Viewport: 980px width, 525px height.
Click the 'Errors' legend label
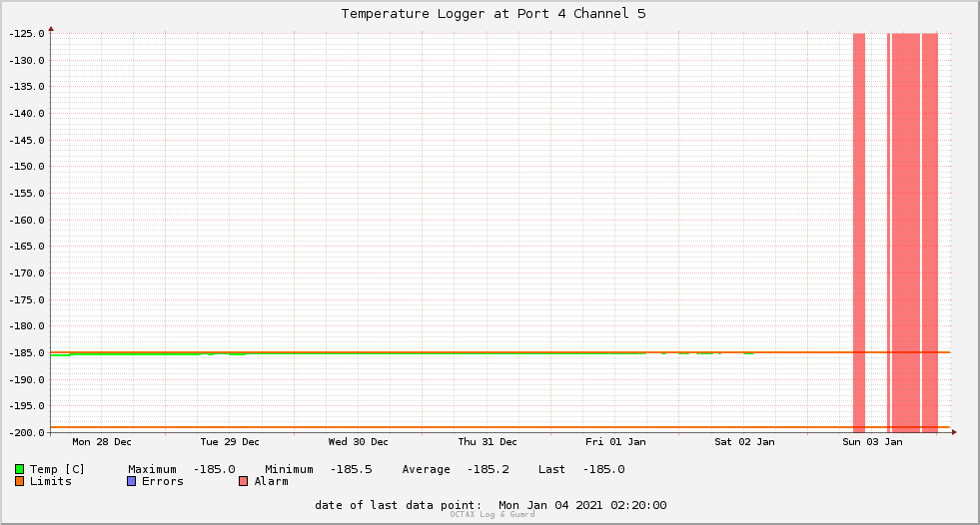click(x=163, y=481)
